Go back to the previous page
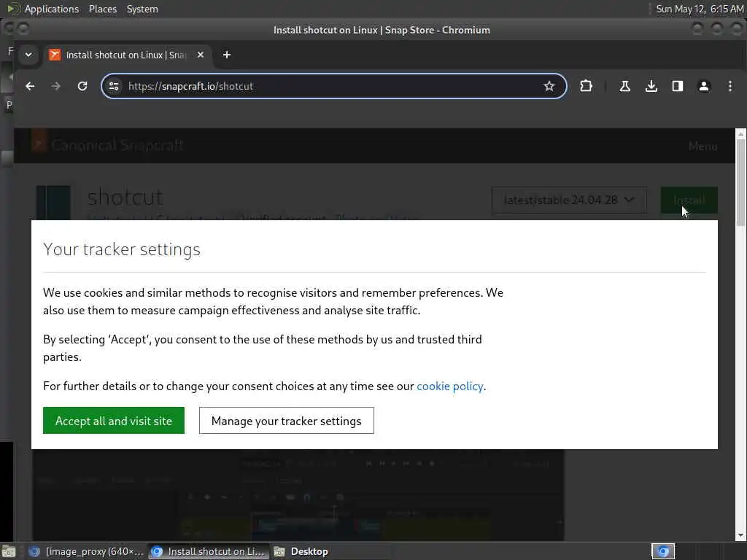Image resolution: width=747 pixels, height=560 pixels. click(30, 86)
